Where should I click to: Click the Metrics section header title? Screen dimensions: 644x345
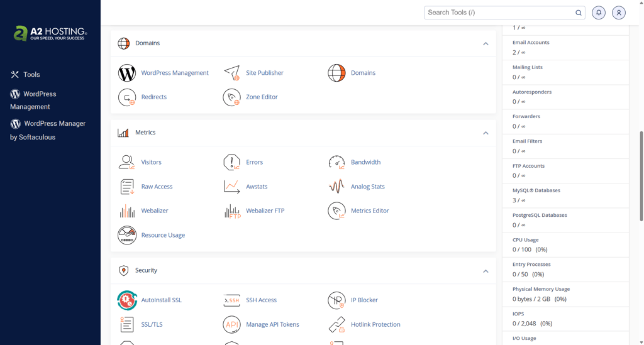[x=145, y=133]
